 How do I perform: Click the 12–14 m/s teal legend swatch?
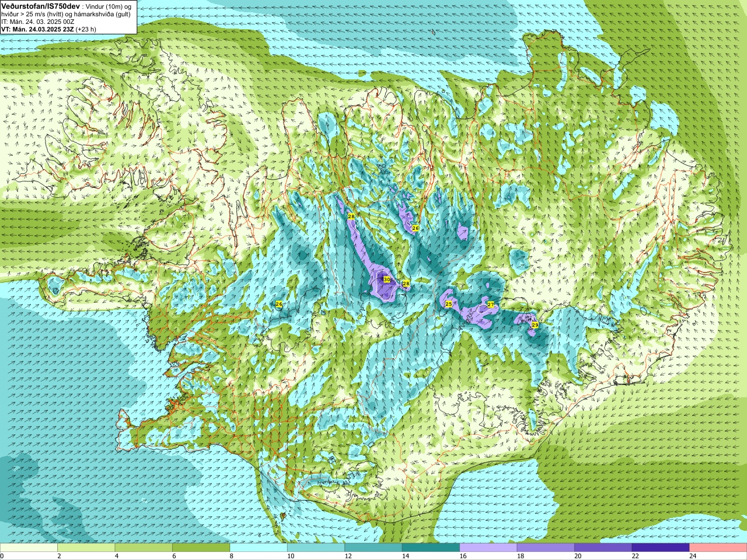[x=373, y=548]
